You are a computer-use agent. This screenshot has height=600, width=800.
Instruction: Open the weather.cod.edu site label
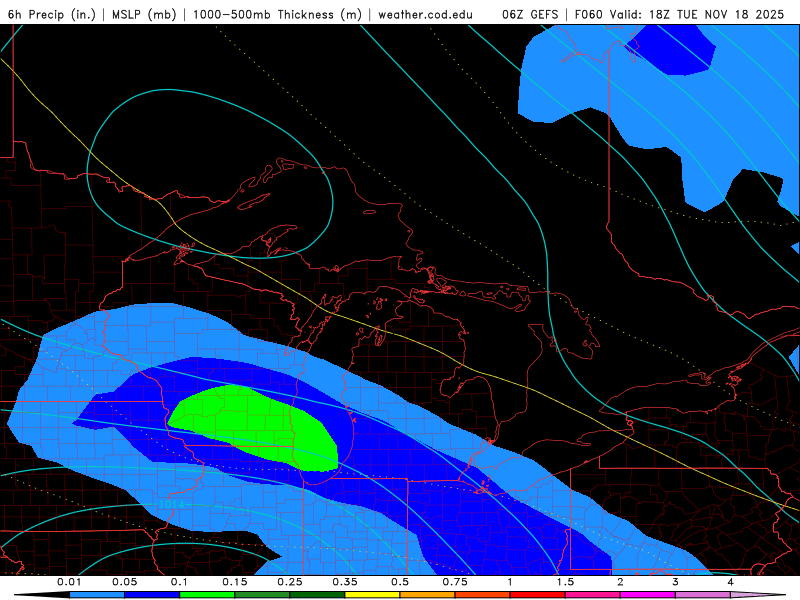tap(425, 14)
